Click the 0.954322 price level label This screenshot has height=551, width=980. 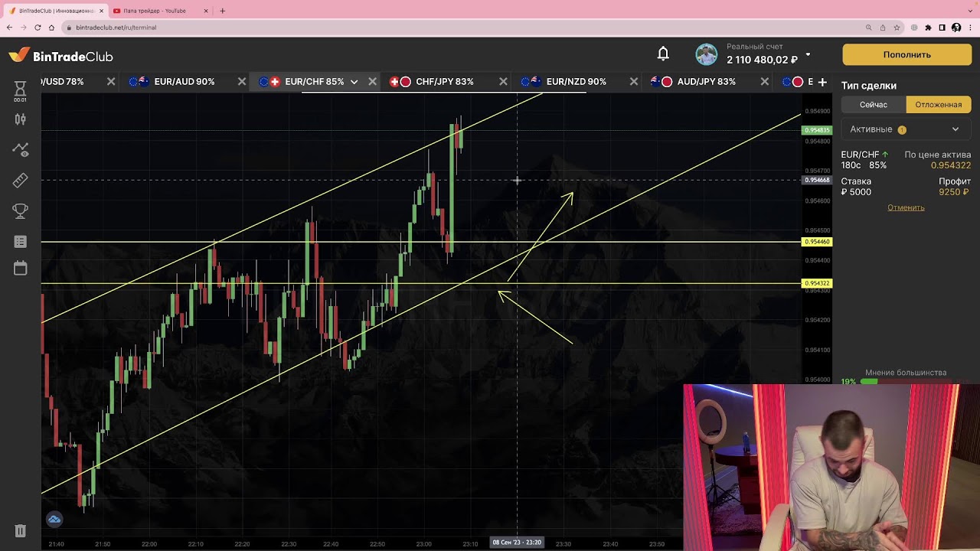click(x=817, y=283)
